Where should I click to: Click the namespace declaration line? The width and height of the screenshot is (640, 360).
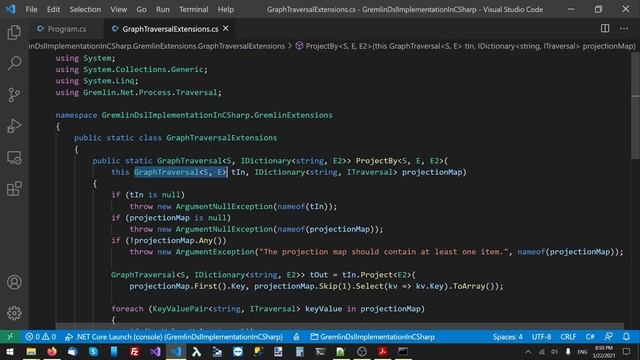(x=194, y=115)
